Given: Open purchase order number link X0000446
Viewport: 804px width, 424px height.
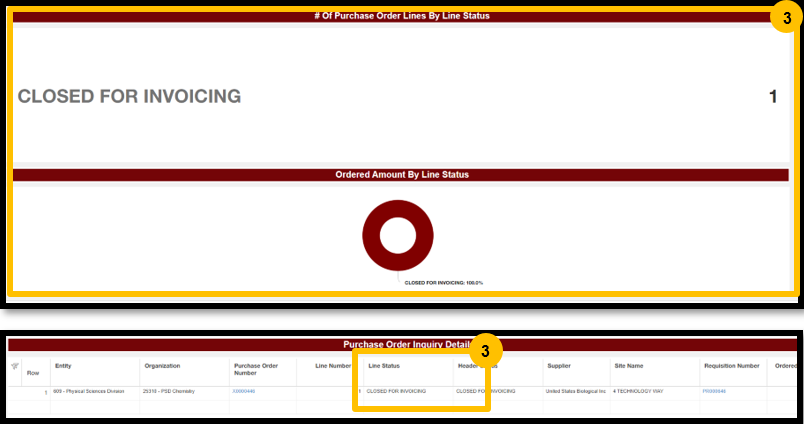Looking at the screenshot, I should pyautogui.click(x=244, y=391).
